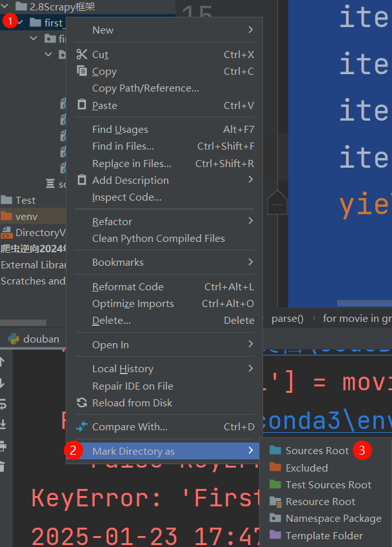Click the Cut scissors icon
This screenshot has height=547, width=392.
point(81,55)
